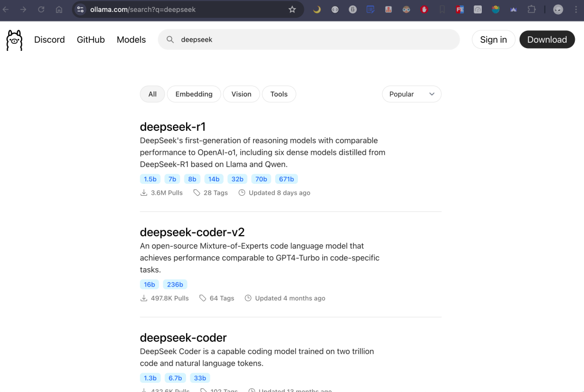
Task: Open the blue notes extension icon
Action: pyautogui.click(x=370, y=10)
